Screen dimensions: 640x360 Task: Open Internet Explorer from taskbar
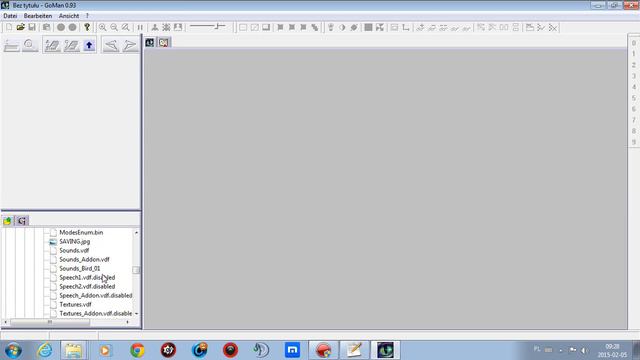[x=44, y=350]
